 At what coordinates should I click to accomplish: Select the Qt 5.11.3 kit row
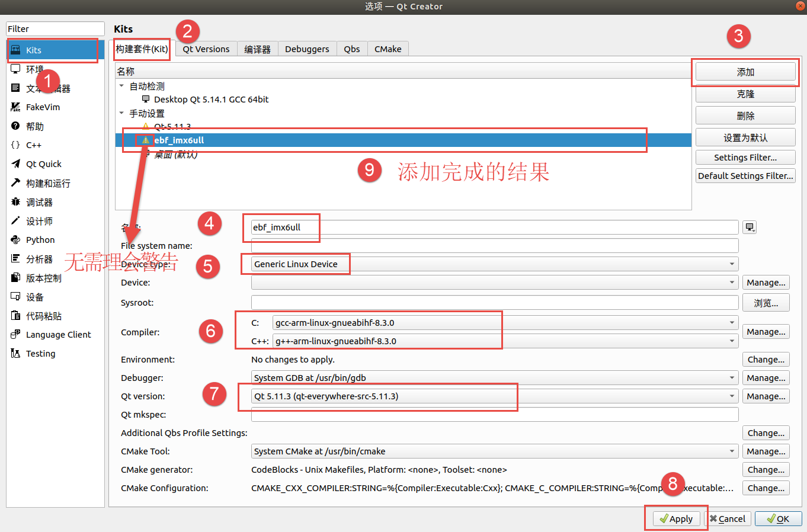click(x=404, y=127)
